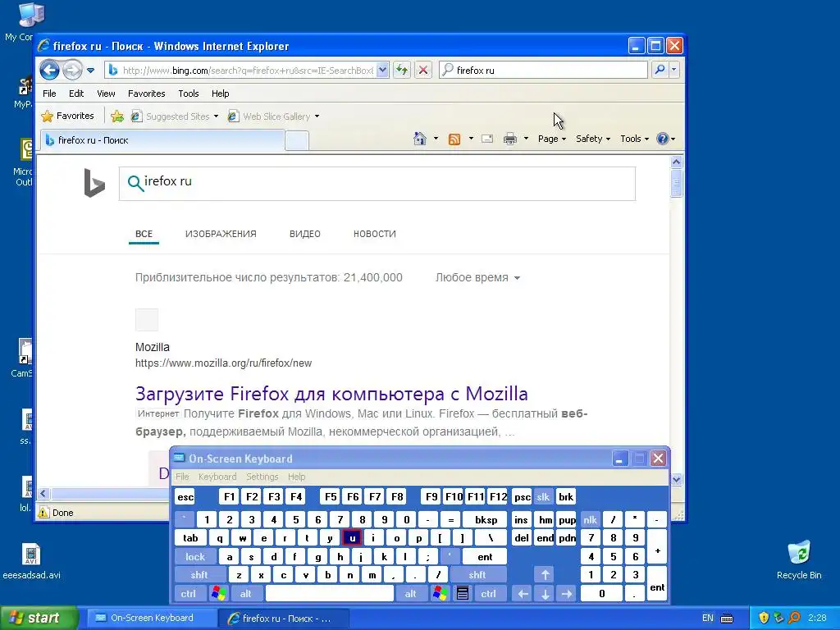
Task: Open the View menu in Internet Explorer
Action: pos(106,94)
